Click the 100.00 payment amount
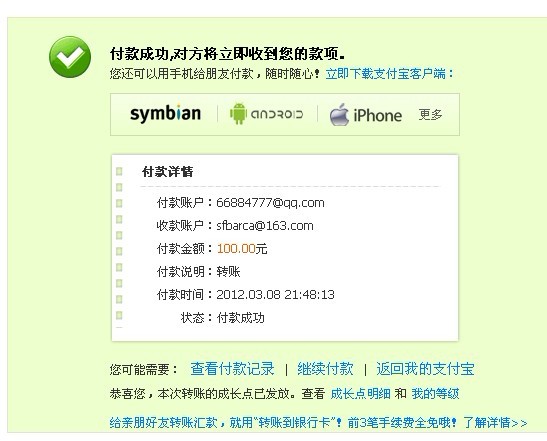 tap(236, 249)
